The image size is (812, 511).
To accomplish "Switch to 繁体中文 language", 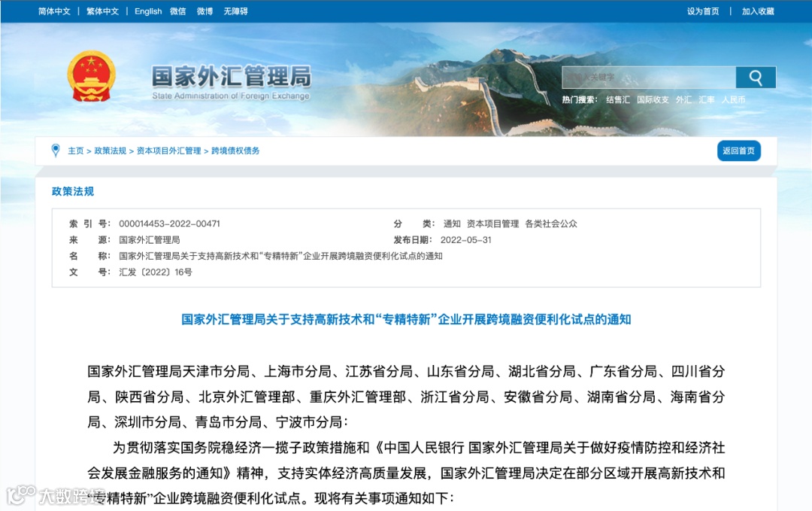I will click(102, 11).
